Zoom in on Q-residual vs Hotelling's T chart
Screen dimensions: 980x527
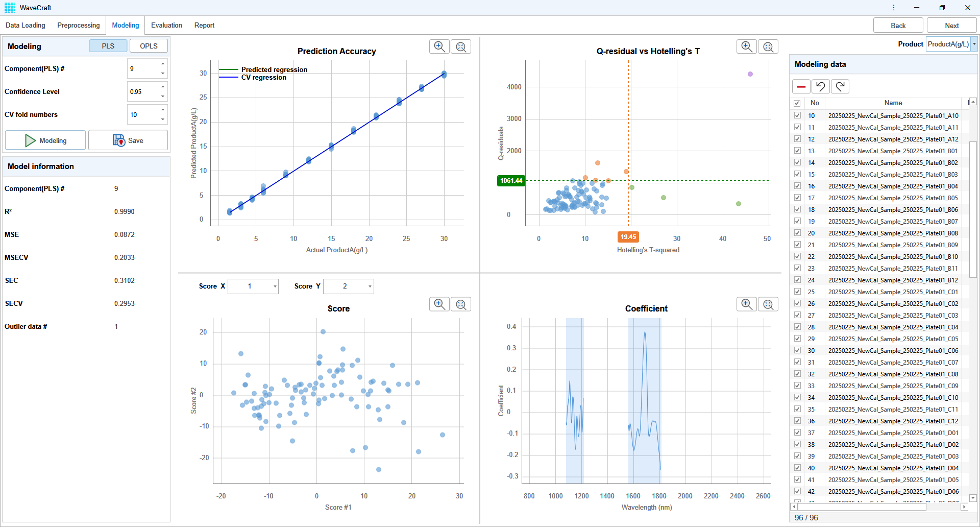(746, 46)
